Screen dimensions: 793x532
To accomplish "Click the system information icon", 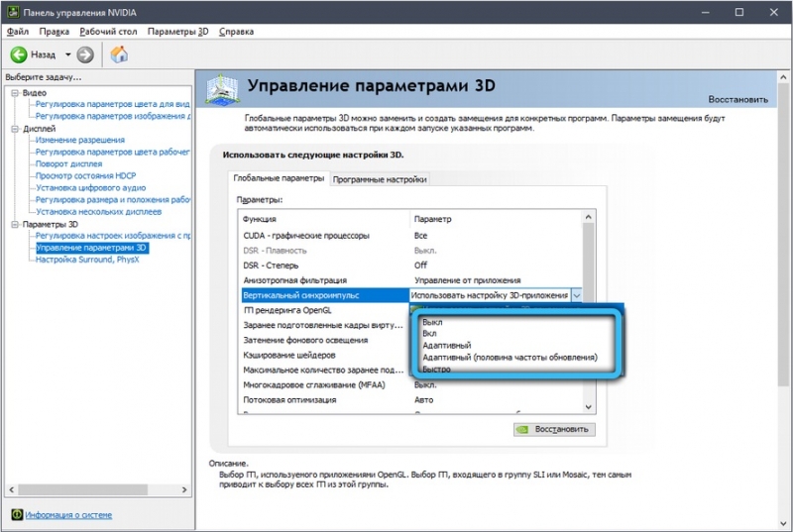I will tap(17, 514).
